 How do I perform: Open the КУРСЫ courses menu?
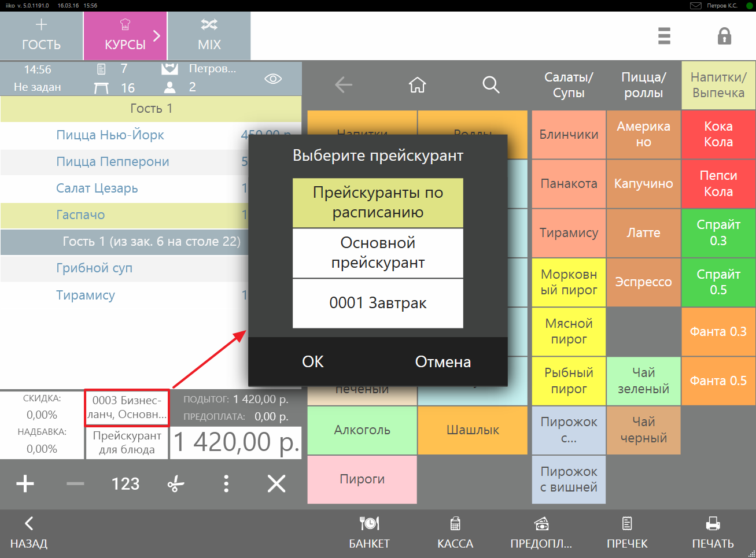125,35
